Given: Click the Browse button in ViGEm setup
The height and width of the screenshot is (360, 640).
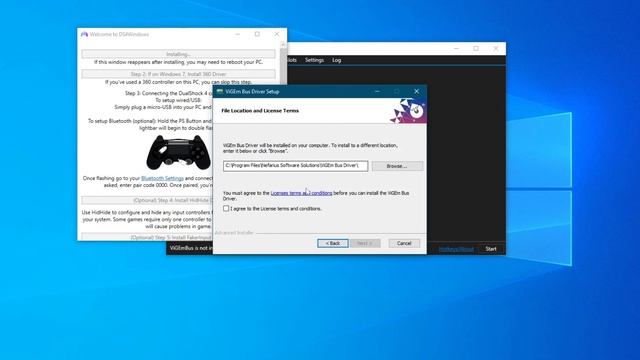Looking at the screenshot, I should tap(397, 166).
